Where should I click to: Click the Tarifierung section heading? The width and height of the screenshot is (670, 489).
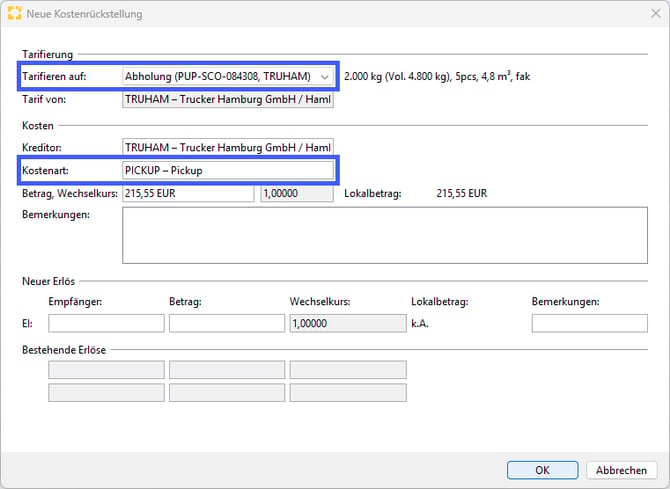[47, 54]
